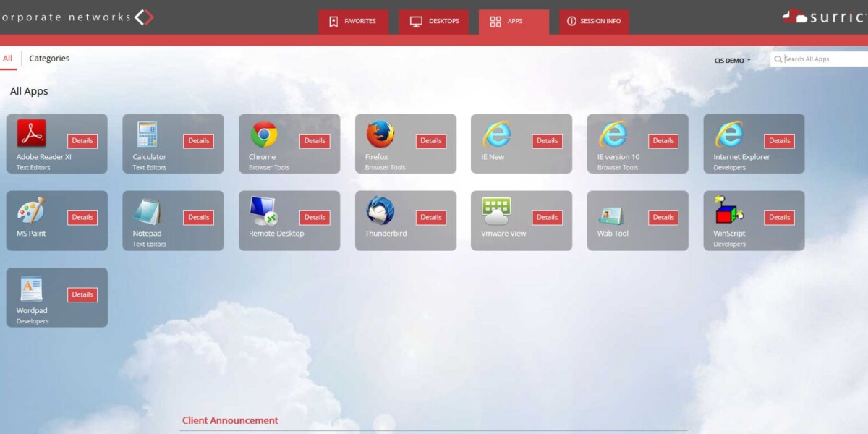Click Details button for Internet Explorer
Viewport: 868px width, 434px height.
pos(779,141)
